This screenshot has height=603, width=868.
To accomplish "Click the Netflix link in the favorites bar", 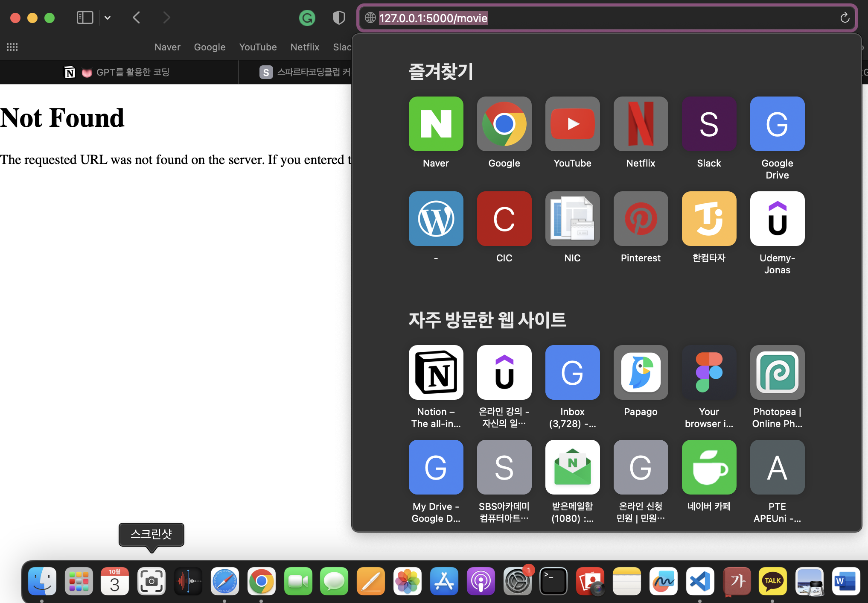I will (x=305, y=47).
